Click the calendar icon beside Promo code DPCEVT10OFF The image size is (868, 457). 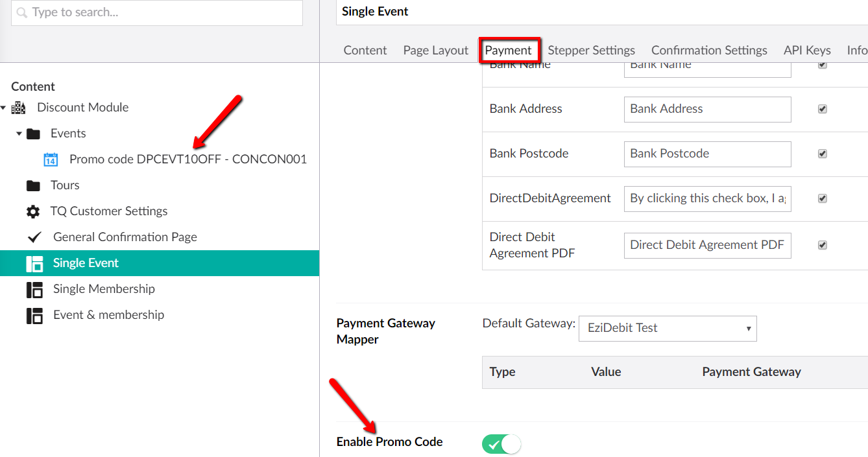(x=51, y=159)
